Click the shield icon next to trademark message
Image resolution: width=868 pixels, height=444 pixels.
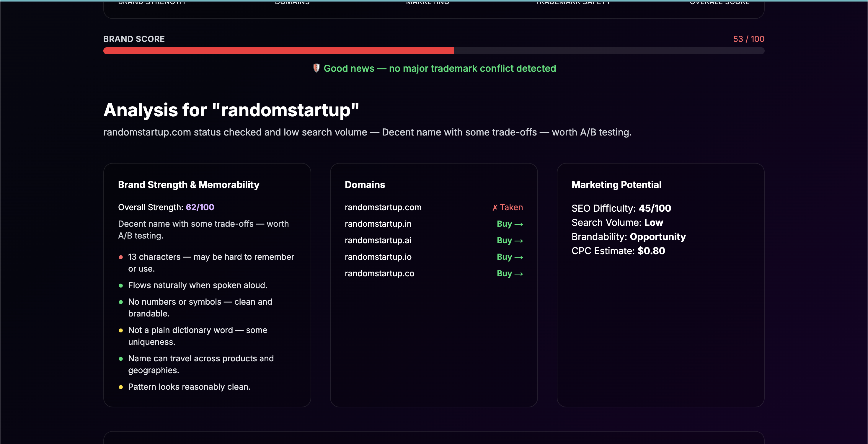(316, 68)
